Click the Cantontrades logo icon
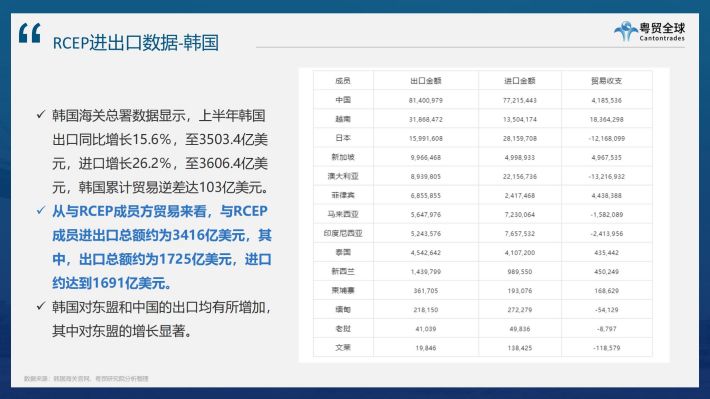 625,31
